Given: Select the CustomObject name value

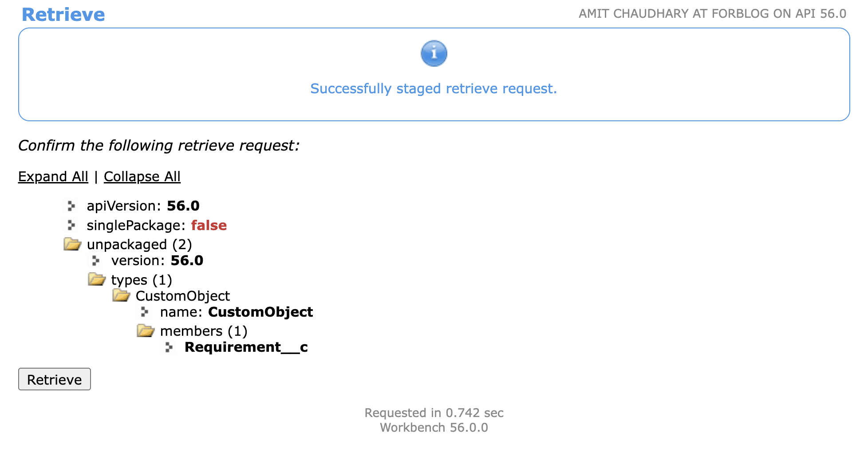Looking at the screenshot, I should [260, 312].
